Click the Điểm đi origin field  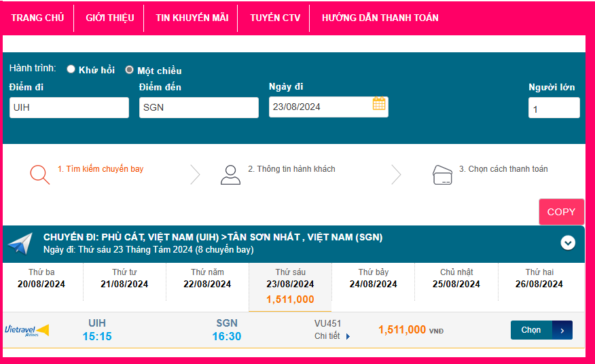(69, 107)
